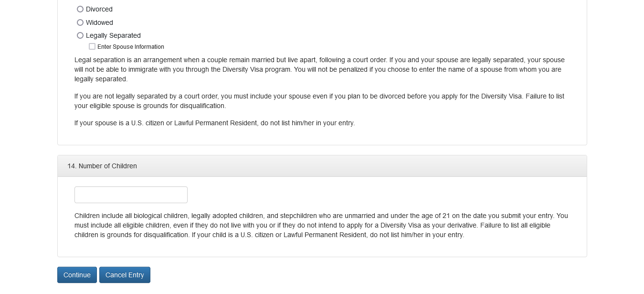Click the 'Widowed' label text
Viewport: 644px width, 294px height.
pos(99,22)
